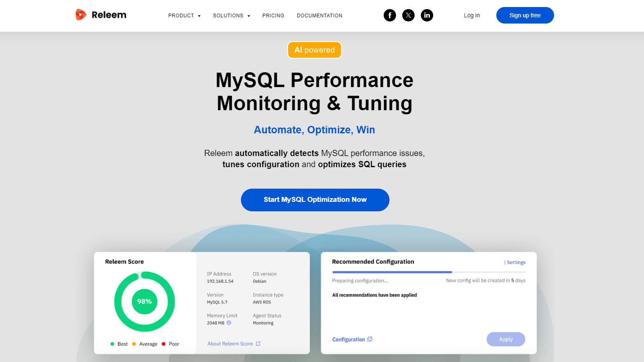644x362 pixels.
Task: Click the copy icon next to Configuration
Action: point(370,339)
